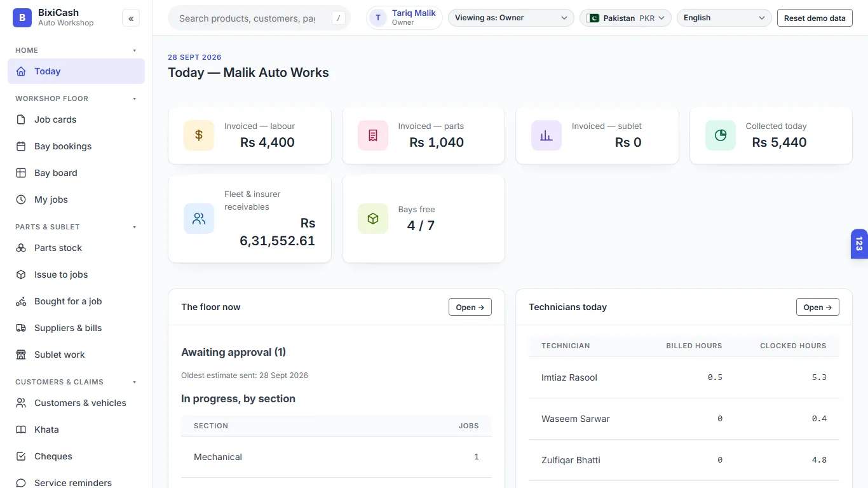Open The floor now panel

[x=470, y=307]
